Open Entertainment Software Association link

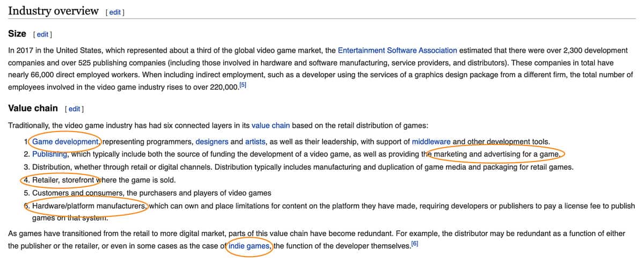pyautogui.click(x=398, y=50)
